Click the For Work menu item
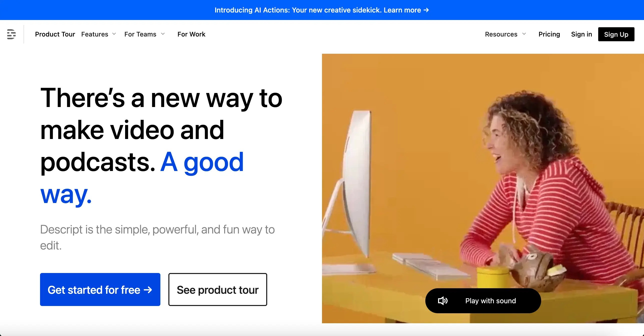This screenshot has width=644, height=336. click(191, 34)
